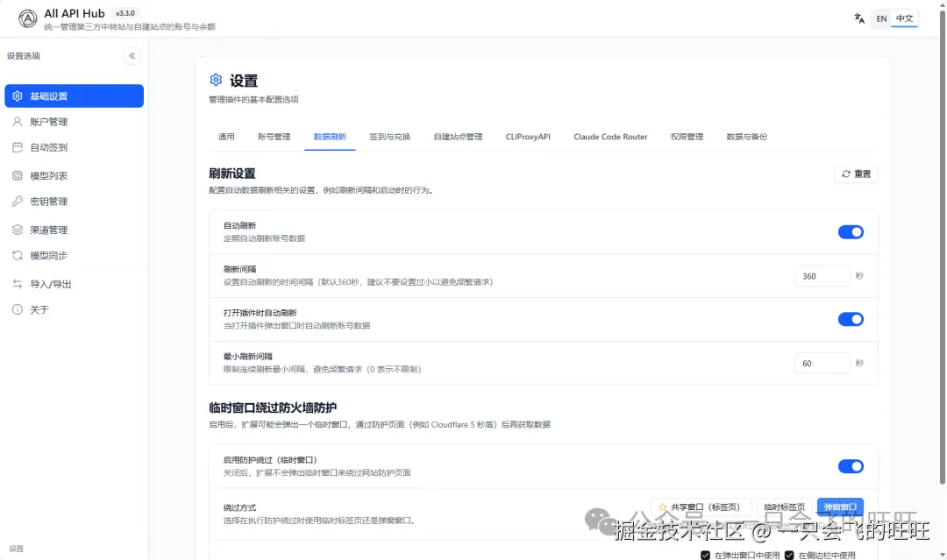Open 关于 in the sidebar
Screen dimensions: 947x560
74,309
